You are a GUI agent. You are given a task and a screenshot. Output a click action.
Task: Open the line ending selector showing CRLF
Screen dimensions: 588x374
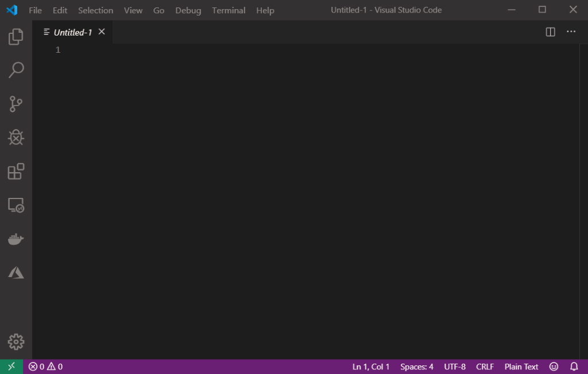pyautogui.click(x=484, y=366)
